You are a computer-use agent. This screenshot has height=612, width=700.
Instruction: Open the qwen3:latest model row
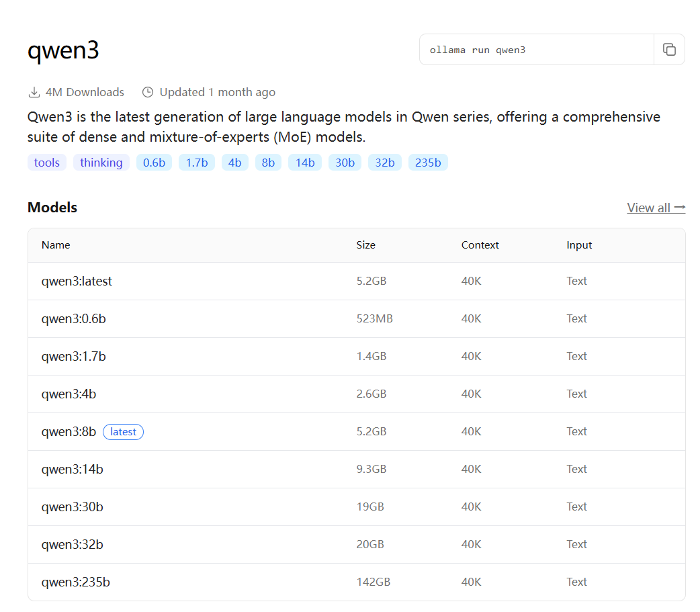[357, 281]
